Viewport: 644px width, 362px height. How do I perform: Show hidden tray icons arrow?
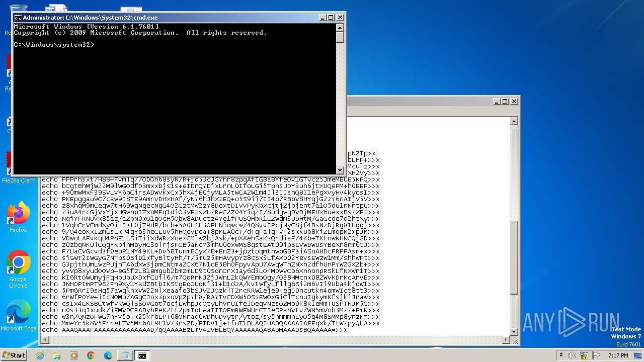click(x=561, y=355)
